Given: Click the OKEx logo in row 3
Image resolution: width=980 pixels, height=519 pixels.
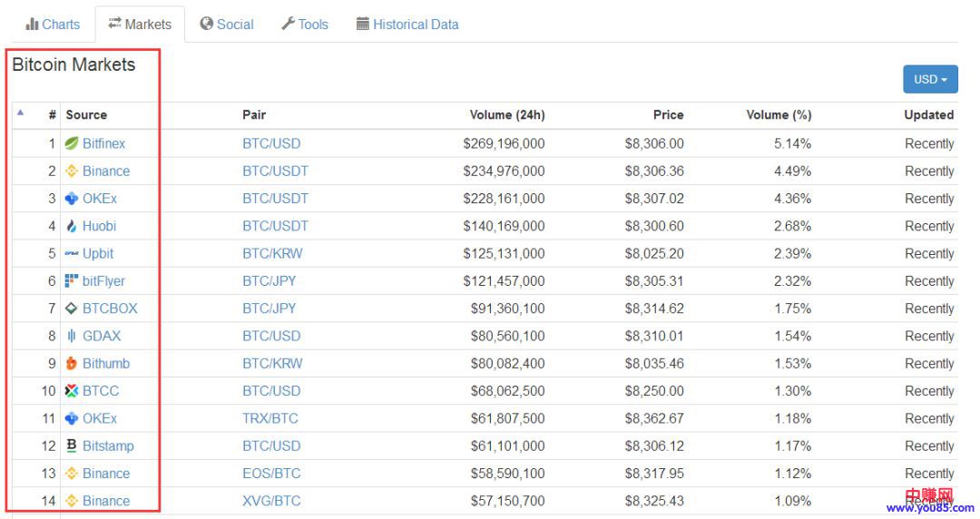Looking at the screenshot, I should tap(72, 199).
